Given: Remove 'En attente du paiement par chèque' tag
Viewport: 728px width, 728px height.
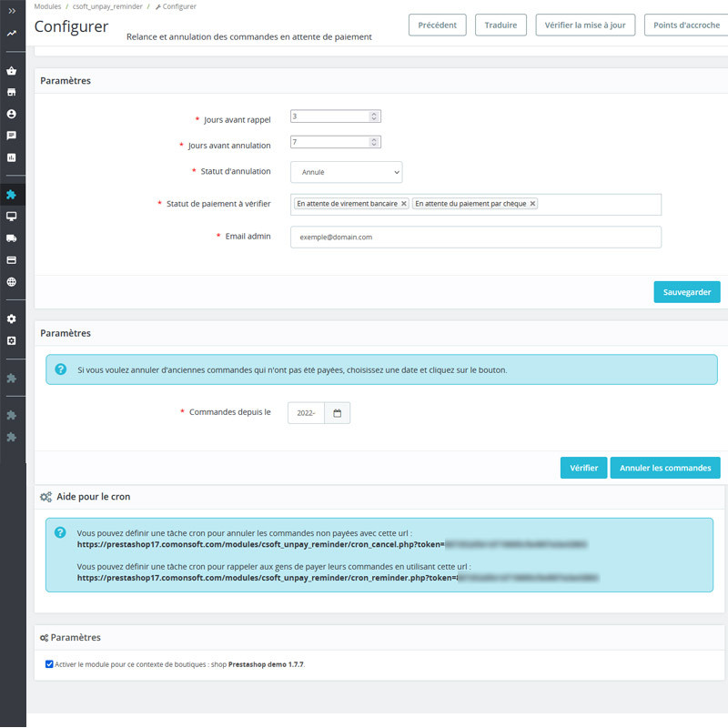Looking at the screenshot, I should [532, 204].
